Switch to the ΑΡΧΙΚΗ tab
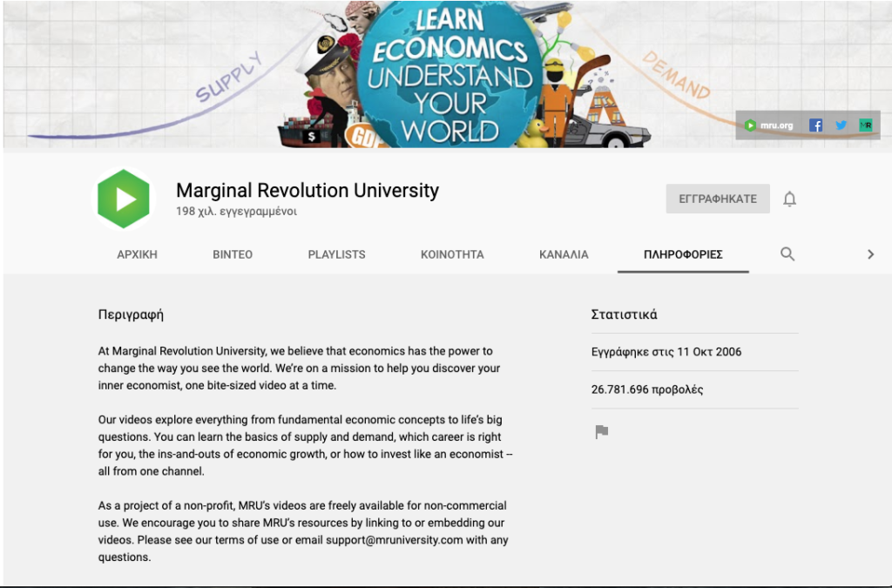The image size is (892, 588). tap(137, 254)
